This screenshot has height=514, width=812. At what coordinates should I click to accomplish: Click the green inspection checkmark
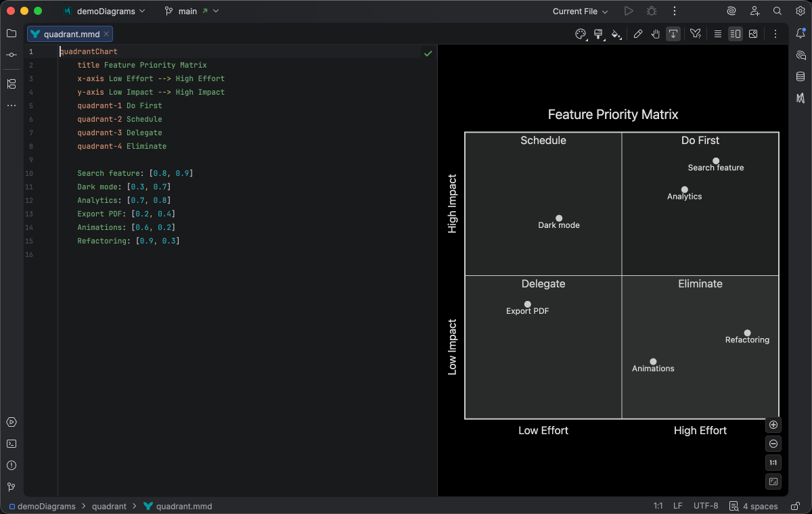428,53
